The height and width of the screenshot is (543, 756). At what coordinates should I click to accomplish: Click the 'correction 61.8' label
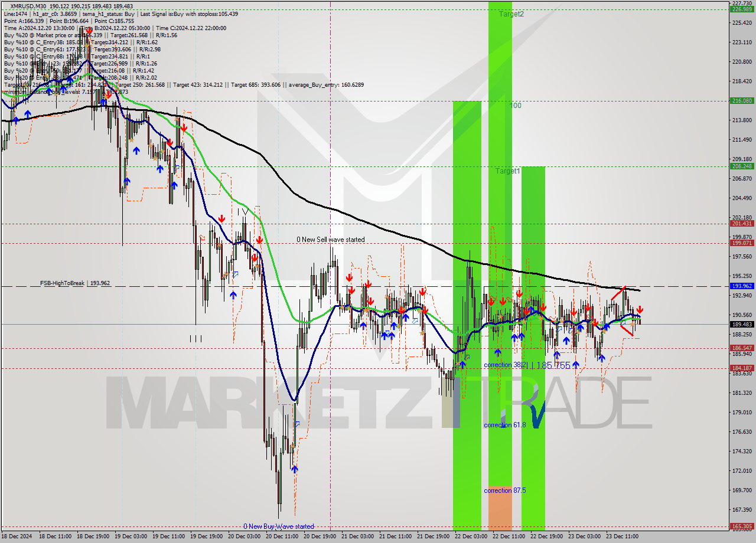(504, 425)
